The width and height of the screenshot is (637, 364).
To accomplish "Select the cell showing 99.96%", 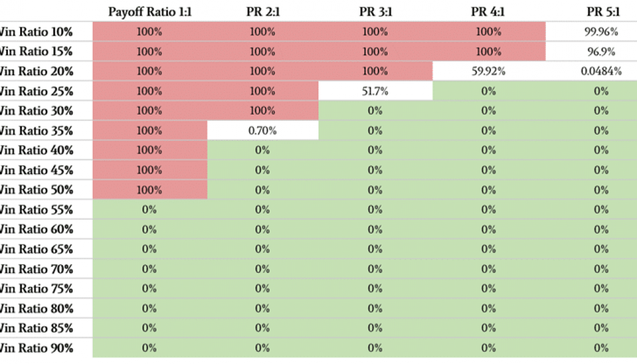I will (601, 32).
